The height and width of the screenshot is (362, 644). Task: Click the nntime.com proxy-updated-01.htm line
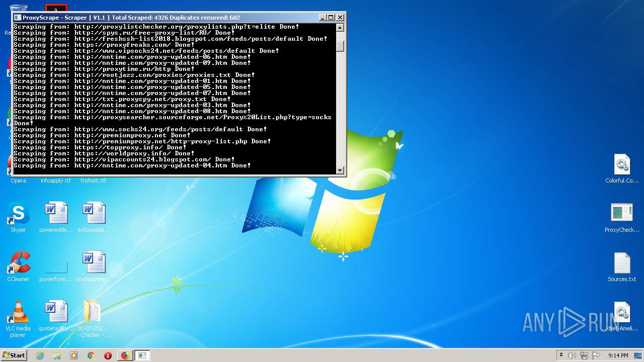132,81
